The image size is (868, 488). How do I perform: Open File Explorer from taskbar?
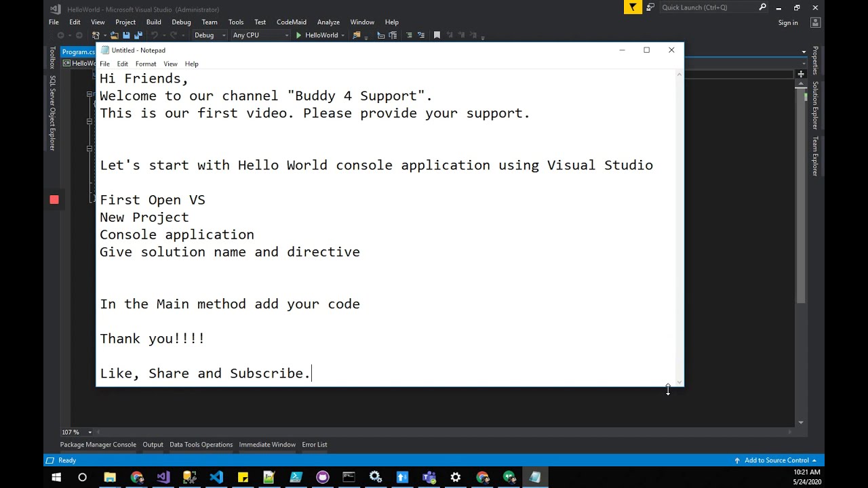click(110, 477)
